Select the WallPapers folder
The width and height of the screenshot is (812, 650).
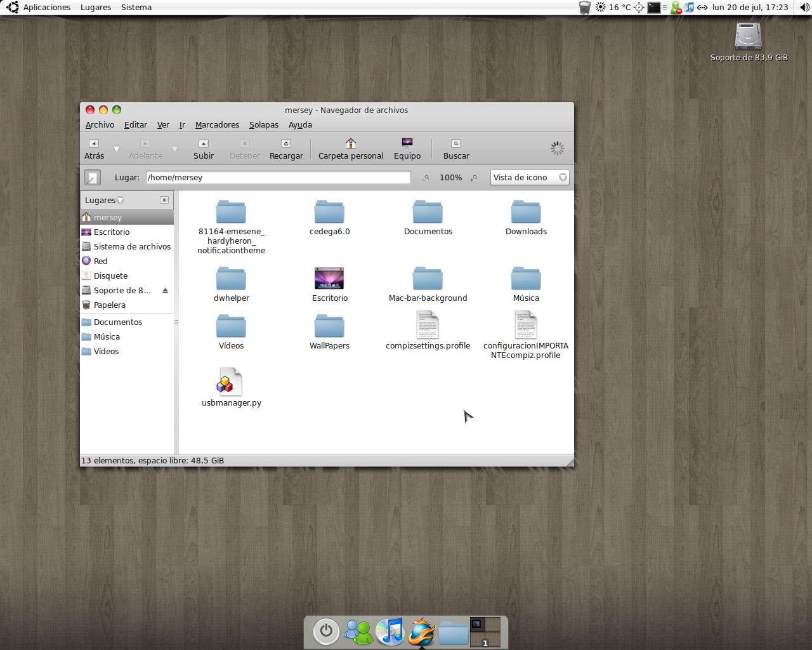point(329,331)
